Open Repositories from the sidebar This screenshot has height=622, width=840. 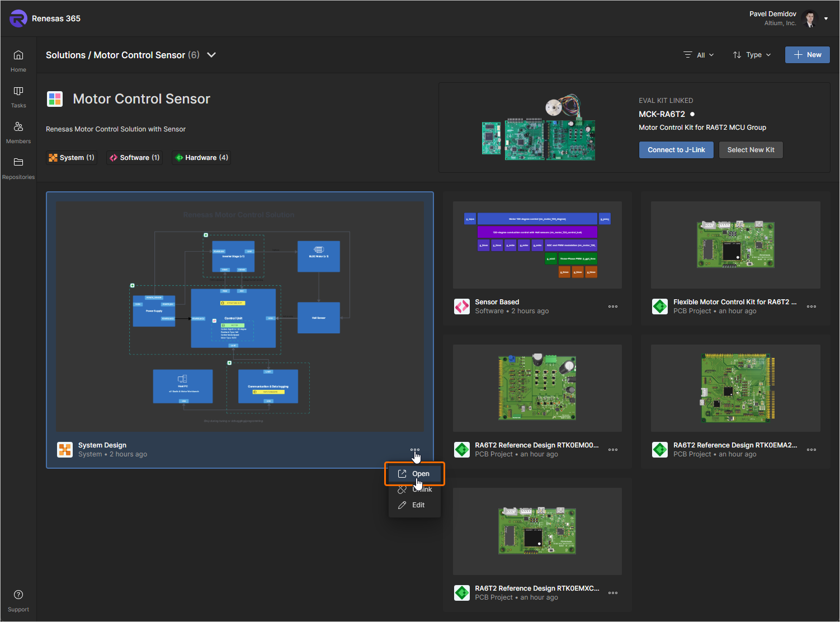tap(18, 163)
